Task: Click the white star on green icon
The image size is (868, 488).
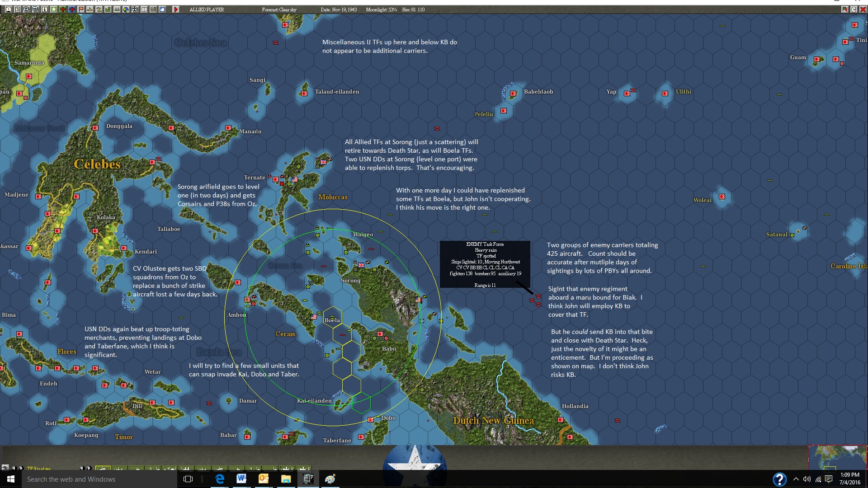Action: 53,9
